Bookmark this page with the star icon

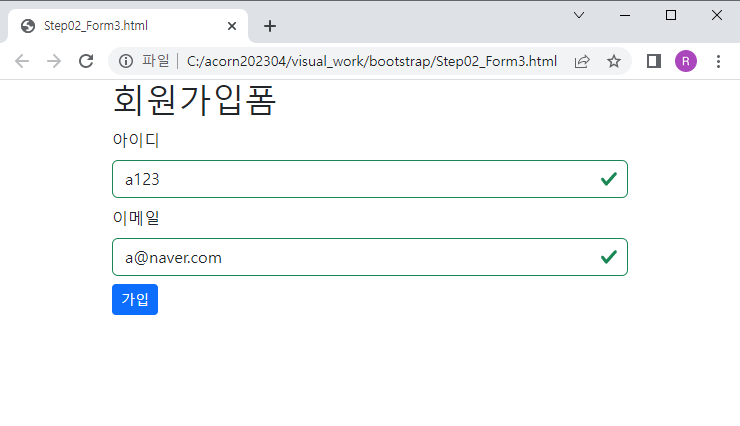(x=614, y=61)
